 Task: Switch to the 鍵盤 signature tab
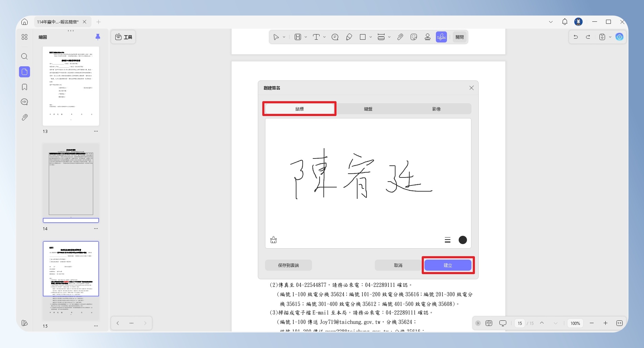[x=368, y=109]
